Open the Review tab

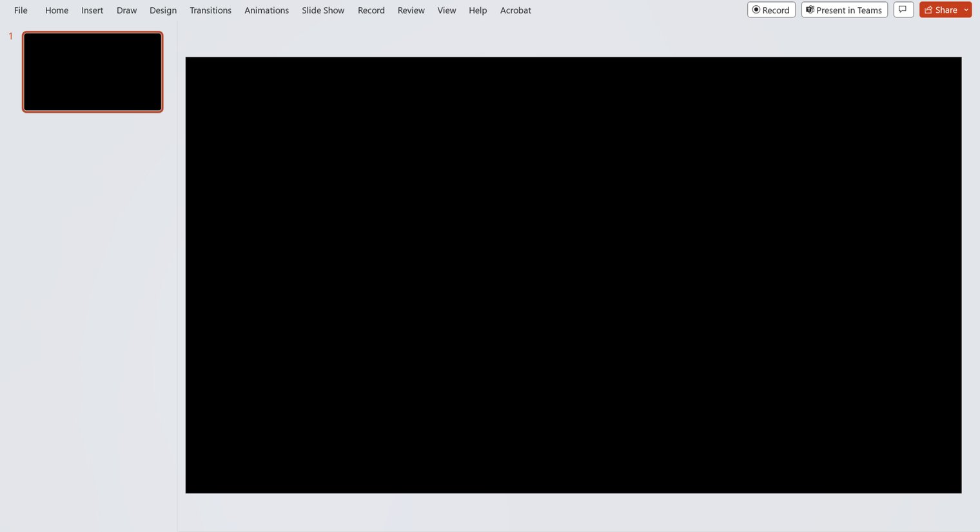click(x=411, y=10)
